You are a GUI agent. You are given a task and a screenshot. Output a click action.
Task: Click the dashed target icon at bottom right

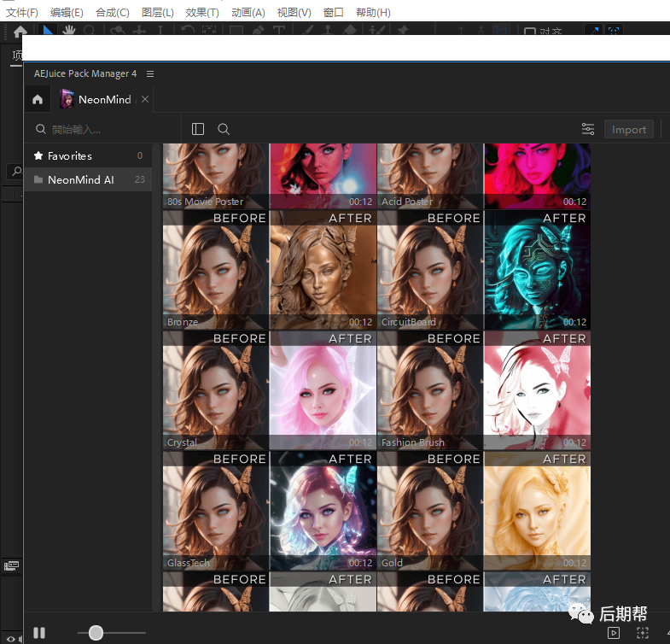point(643,632)
